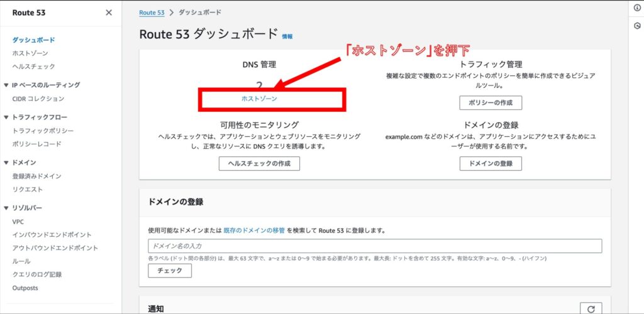644x314 pixels.
Task: Focus the ドメイン名の入力 field
Action: pos(375,246)
